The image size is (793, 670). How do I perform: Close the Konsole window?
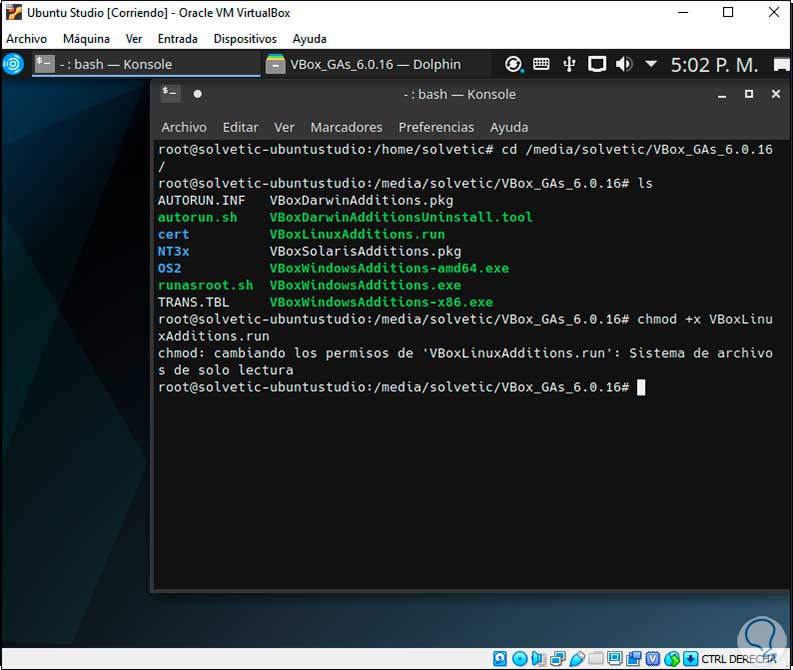tap(776, 94)
